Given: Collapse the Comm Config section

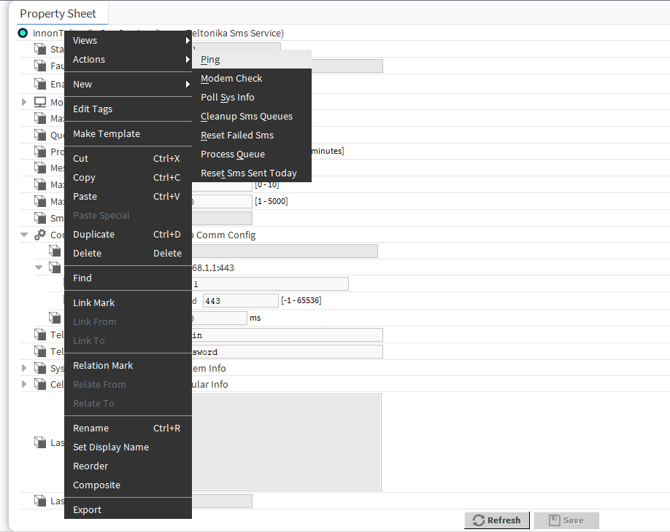Looking at the screenshot, I should [25, 235].
